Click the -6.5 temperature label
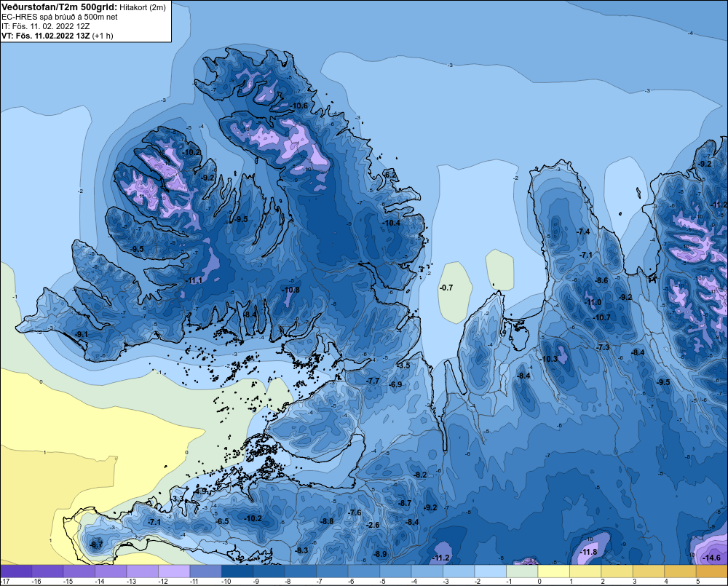Screen dimensions: 728x586 [222, 521]
